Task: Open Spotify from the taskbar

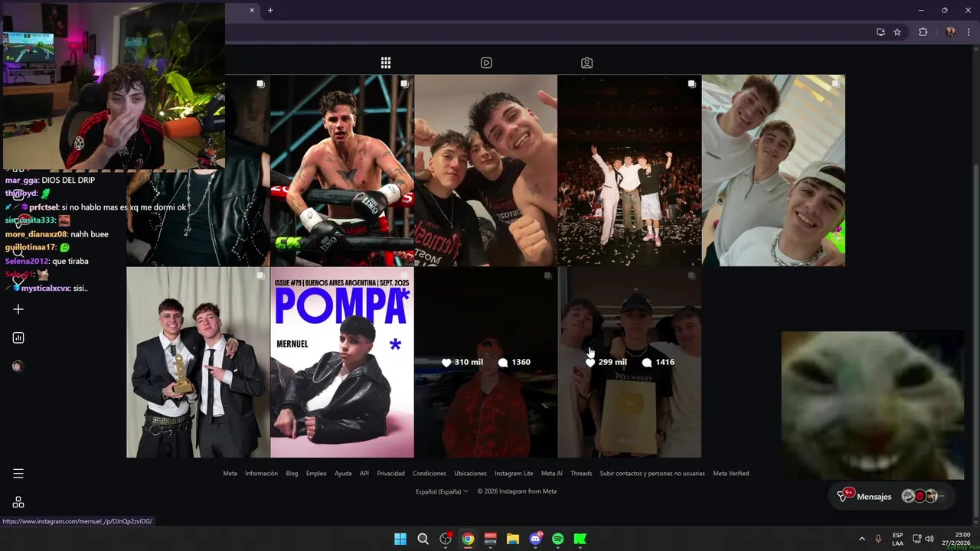Action: click(x=558, y=539)
